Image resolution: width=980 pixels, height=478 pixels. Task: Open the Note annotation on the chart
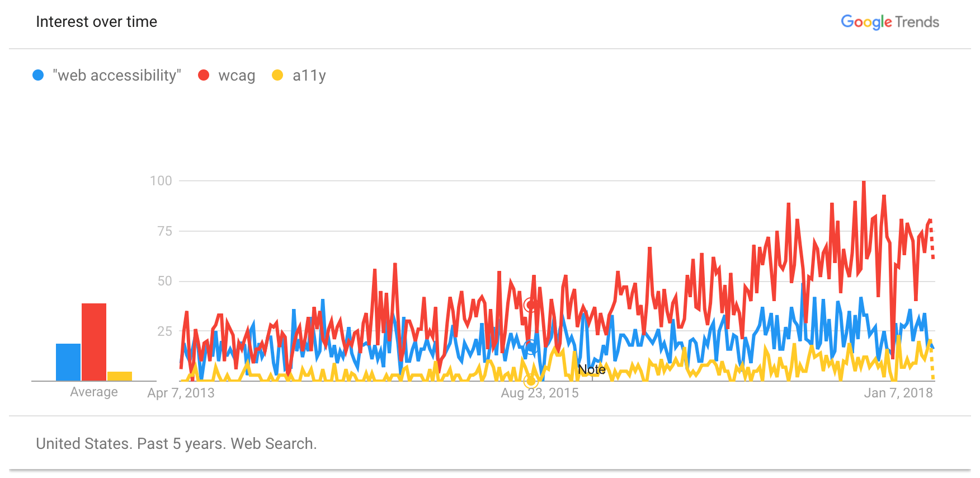(x=591, y=369)
